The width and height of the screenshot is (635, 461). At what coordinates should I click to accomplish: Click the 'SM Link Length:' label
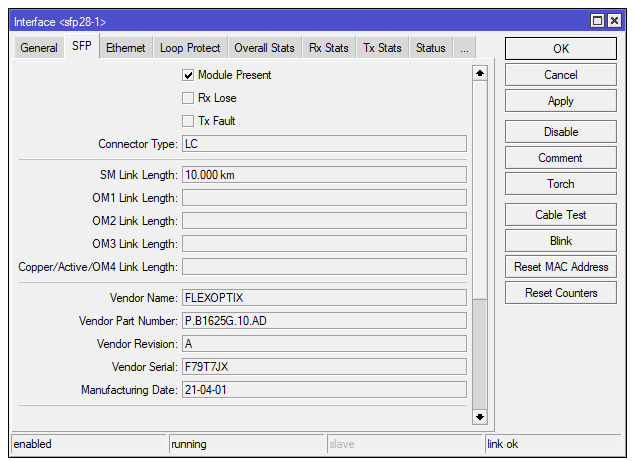click(139, 175)
